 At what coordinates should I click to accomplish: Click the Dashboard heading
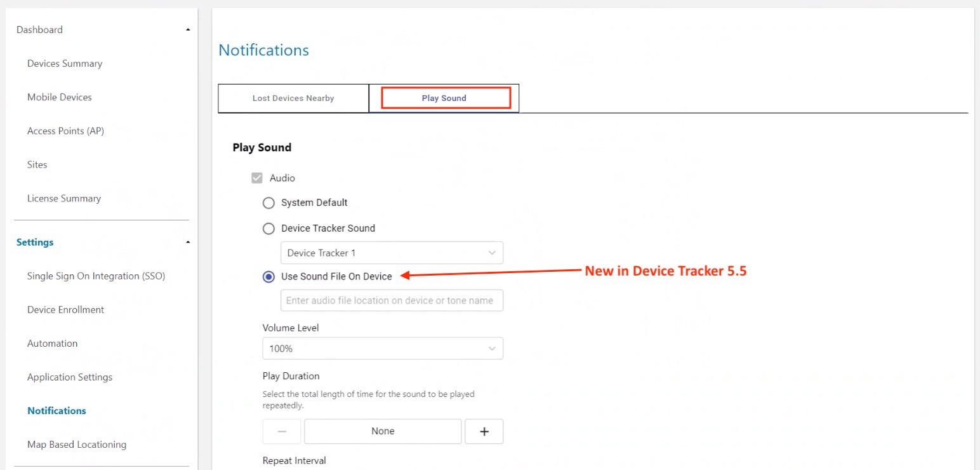point(39,30)
